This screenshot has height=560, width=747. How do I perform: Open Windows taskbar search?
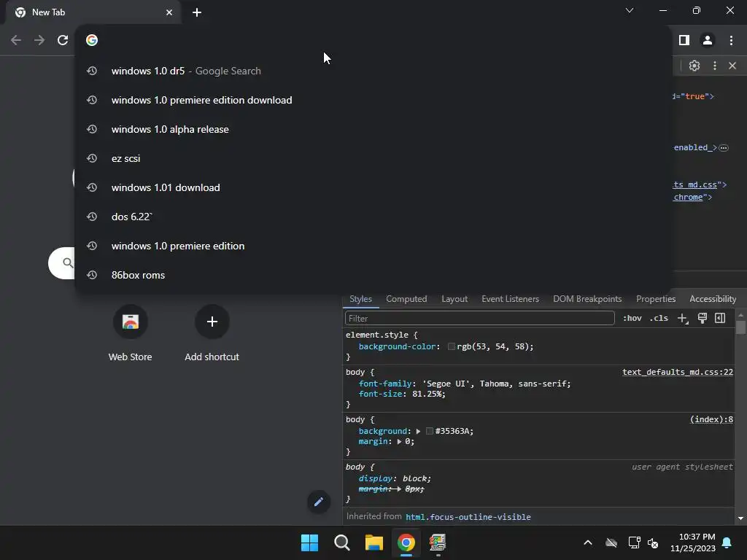(x=342, y=542)
